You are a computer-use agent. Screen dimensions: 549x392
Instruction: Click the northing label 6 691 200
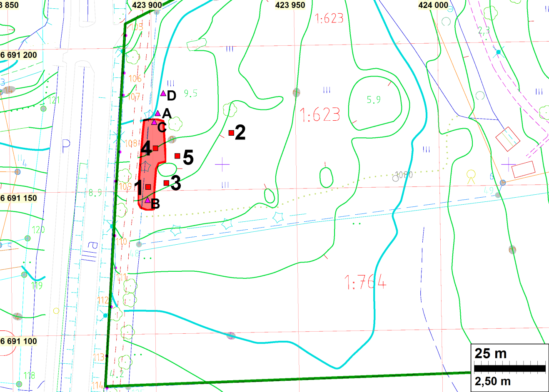point(19,55)
